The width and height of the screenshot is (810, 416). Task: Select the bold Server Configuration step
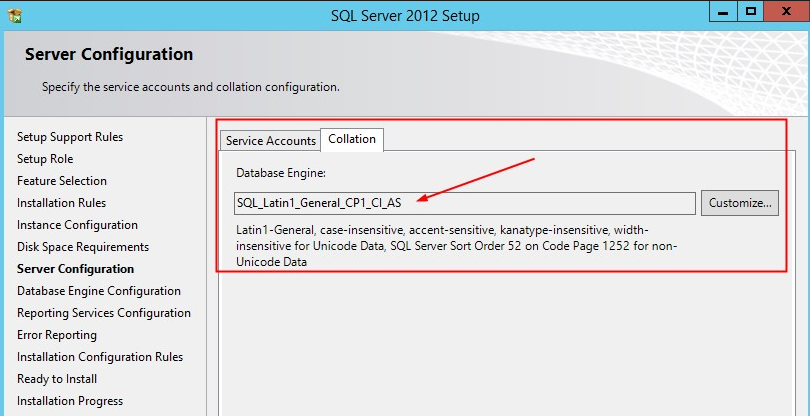point(75,269)
